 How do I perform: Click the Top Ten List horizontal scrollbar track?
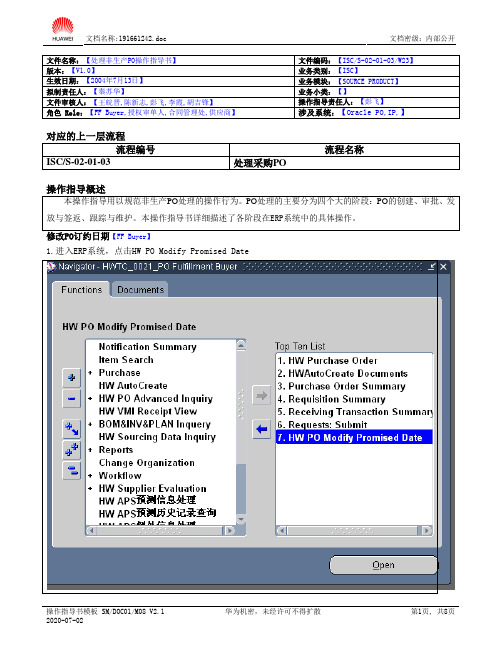coord(354,531)
